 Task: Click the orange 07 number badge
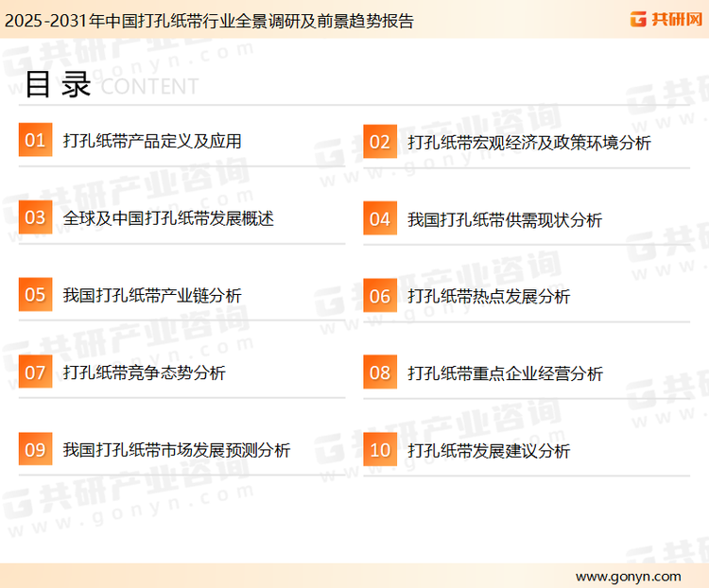click(x=35, y=372)
